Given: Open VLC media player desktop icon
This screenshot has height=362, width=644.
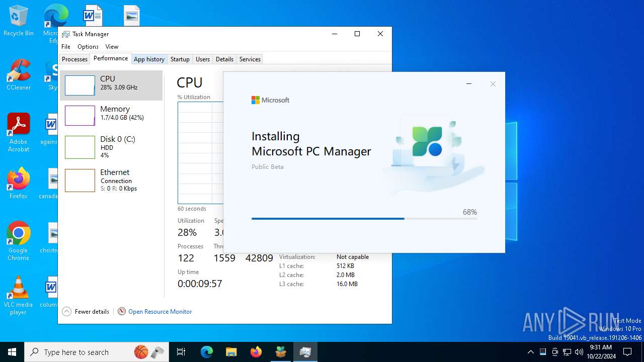Looking at the screenshot, I should 19,296.
